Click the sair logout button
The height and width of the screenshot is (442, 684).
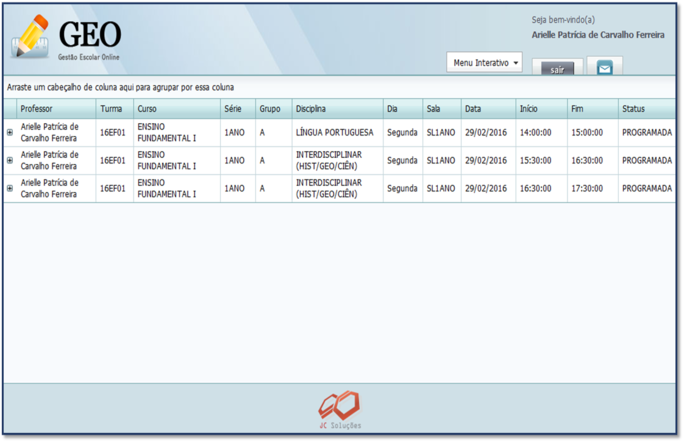(x=557, y=69)
